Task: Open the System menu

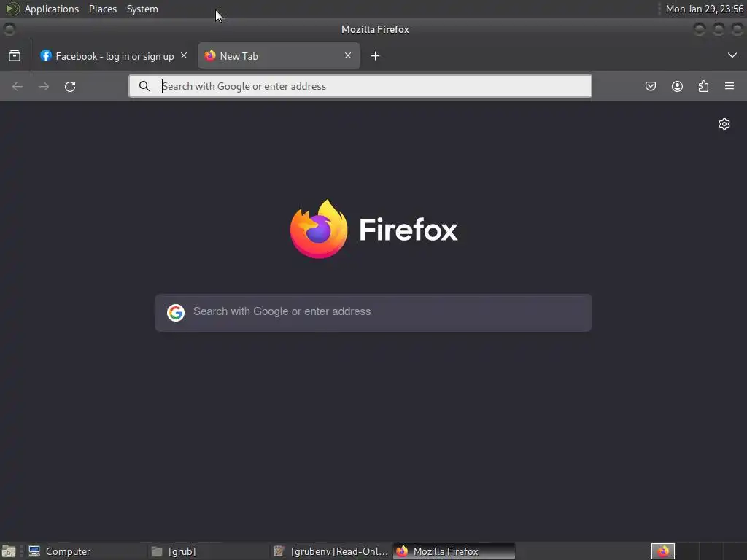Action: [x=142, y=9]
